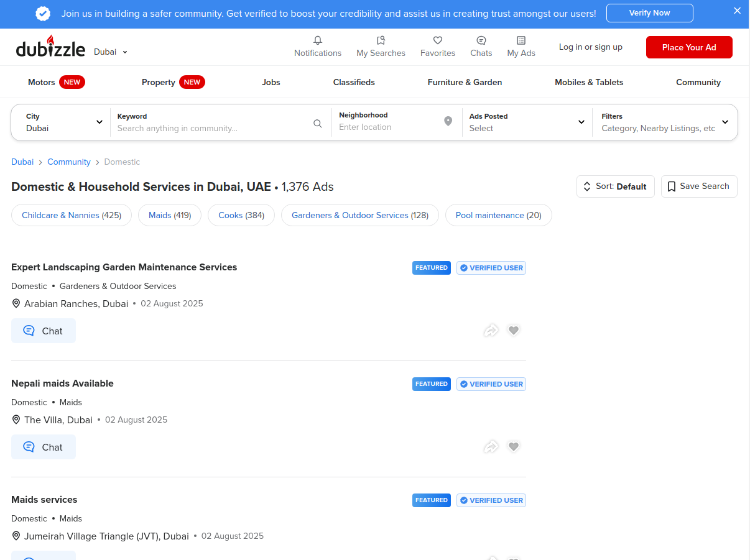The image size is (750, 560).
Task: Filter by Cooks (384) category
Action: point(241,215)
